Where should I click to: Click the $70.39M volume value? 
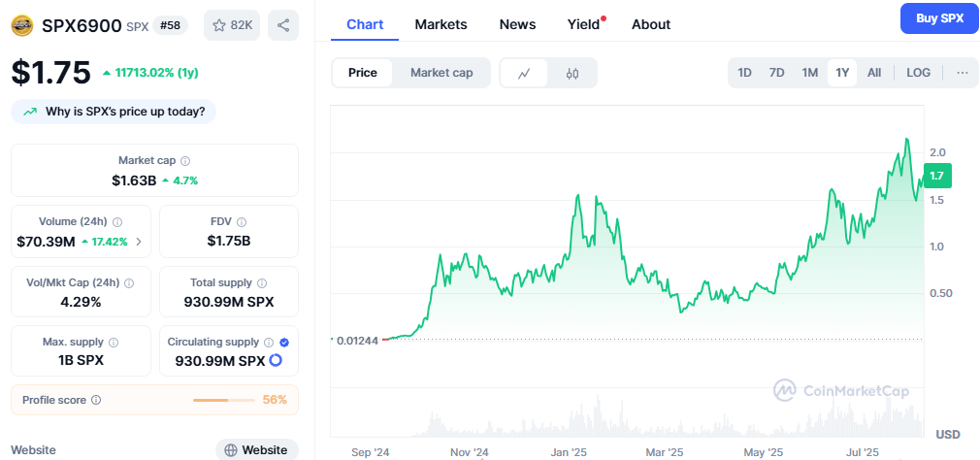pyautogui.click(x=47, y=242)
